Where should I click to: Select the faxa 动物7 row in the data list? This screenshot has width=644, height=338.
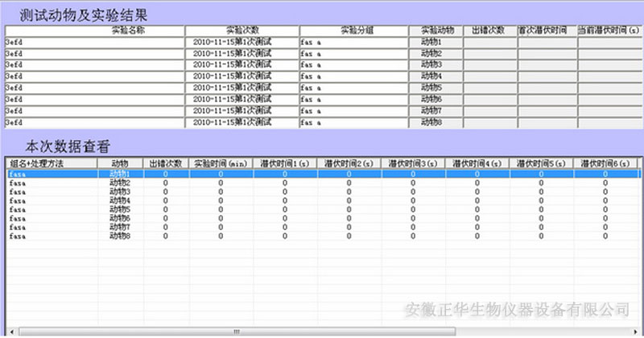(x=324, y=227)
